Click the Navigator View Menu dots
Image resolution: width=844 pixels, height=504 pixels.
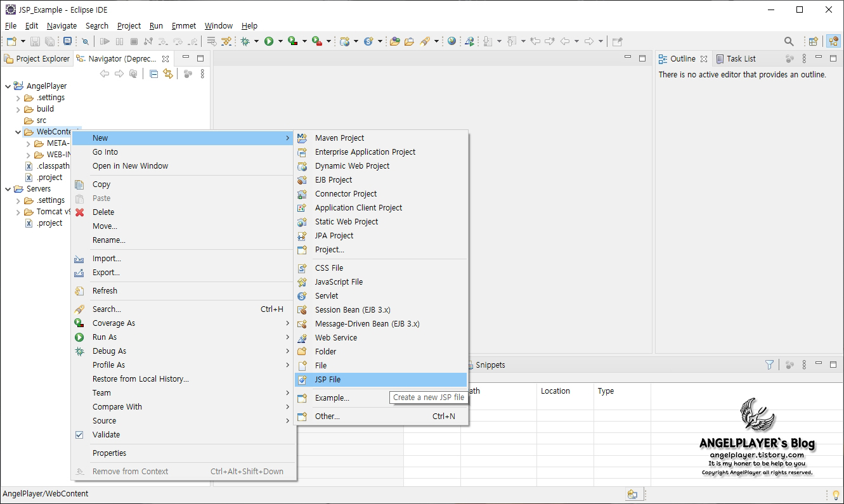202,74
